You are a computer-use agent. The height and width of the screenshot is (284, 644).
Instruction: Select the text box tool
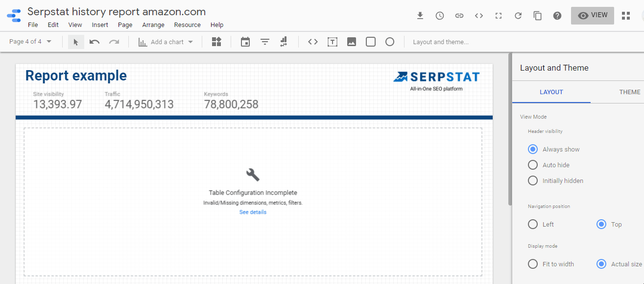point(333,42)
